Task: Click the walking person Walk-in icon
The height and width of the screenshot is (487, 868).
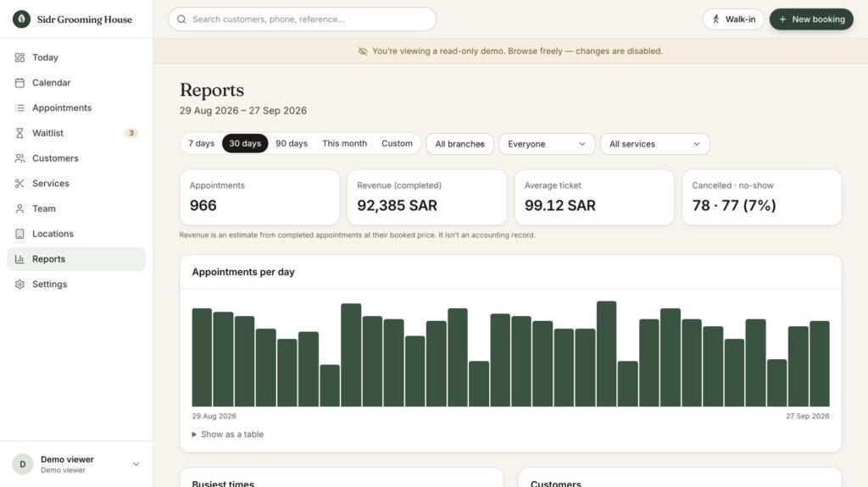Action: 715,19
